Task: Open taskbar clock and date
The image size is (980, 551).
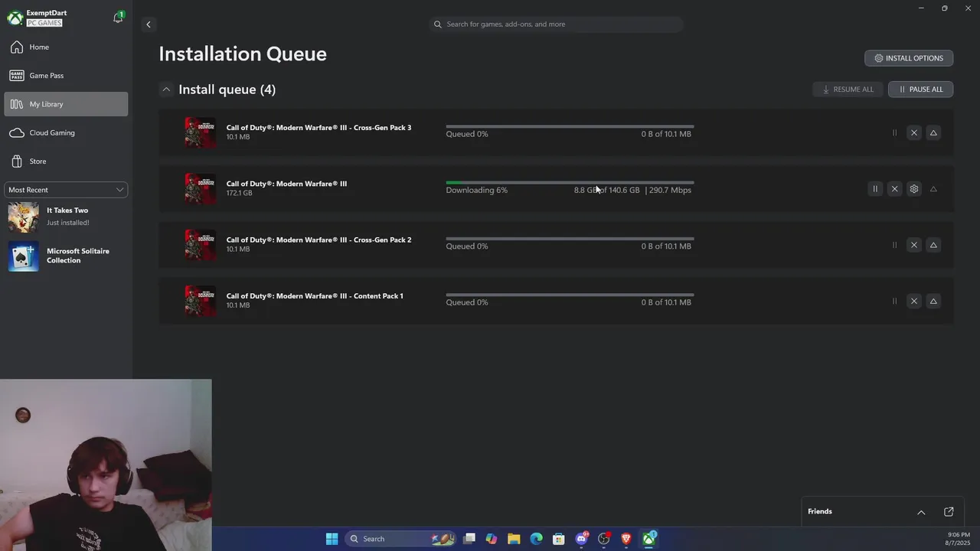Action: click(x=959, y=539)
